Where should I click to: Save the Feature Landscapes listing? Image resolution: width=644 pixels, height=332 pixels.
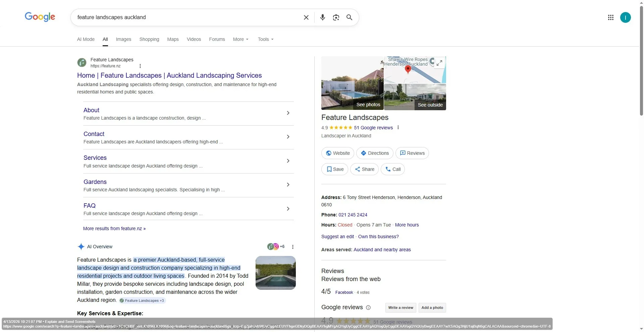(x=335, y=169)
